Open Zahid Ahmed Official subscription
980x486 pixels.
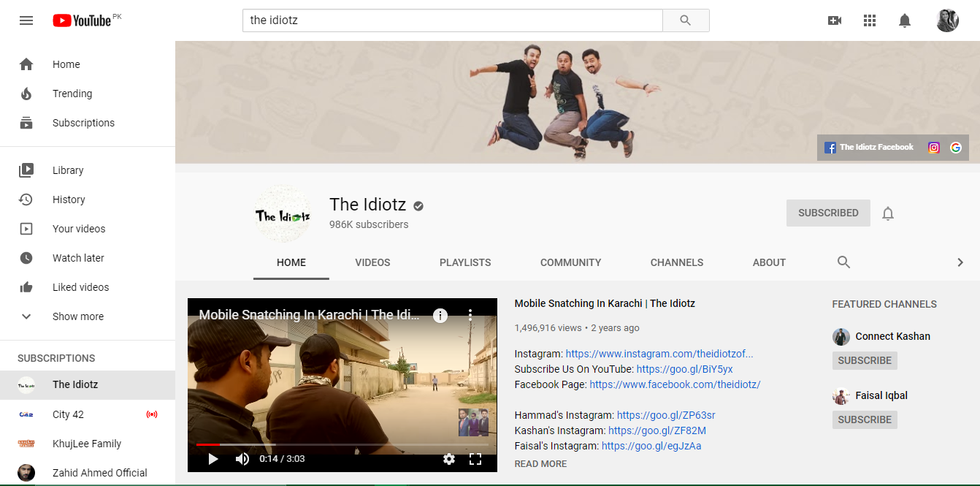tap(88, 473)
